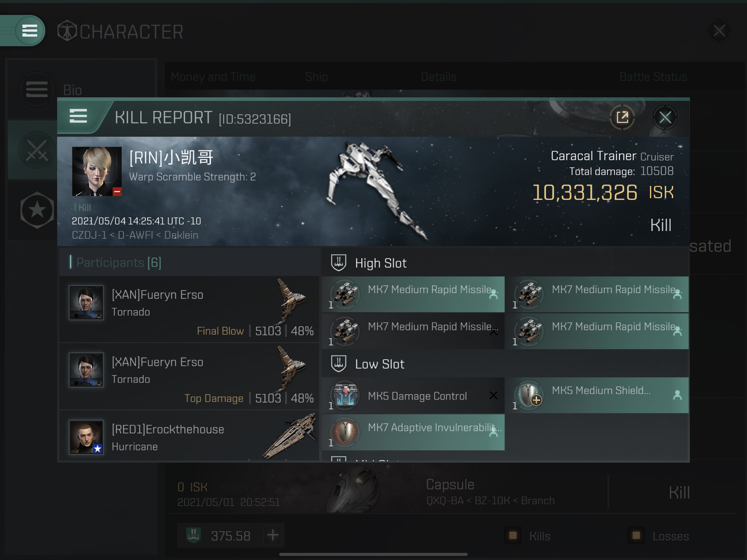This screenshot has height=560, width=747.
Task: Tap Tornado ship icon in Final Blow row
Action: (x=291, y=301)
